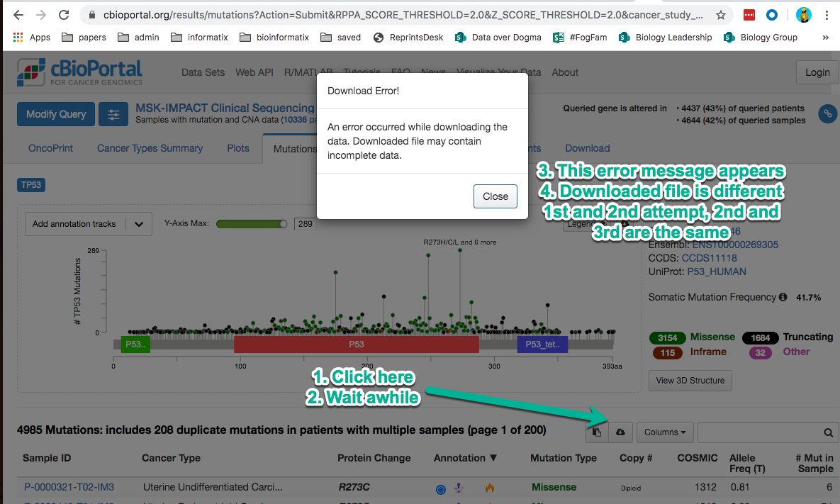Click the blue P53_tet domain block
Image resolution: width=840 pixels, height=504 pixels.
542,345
